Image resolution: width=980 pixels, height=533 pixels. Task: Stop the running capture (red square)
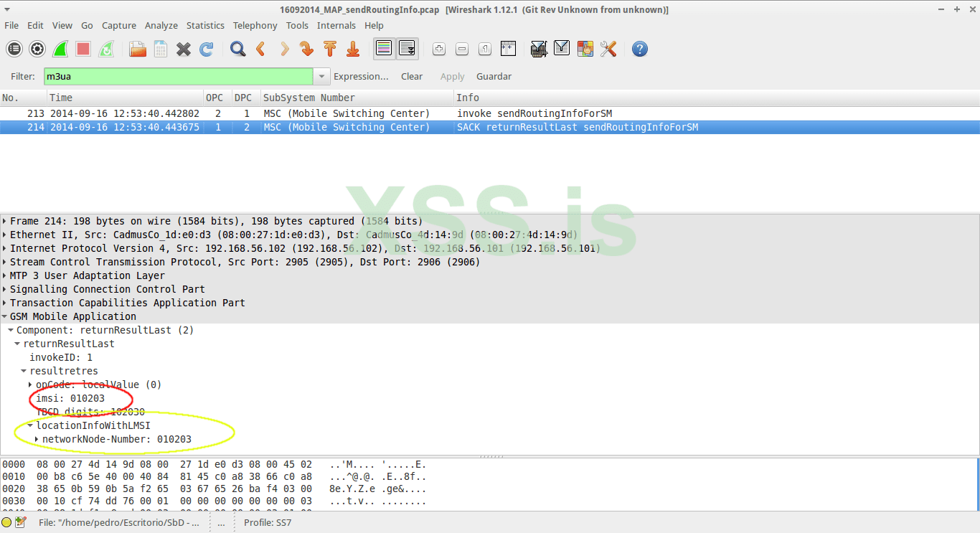(83, 49)
